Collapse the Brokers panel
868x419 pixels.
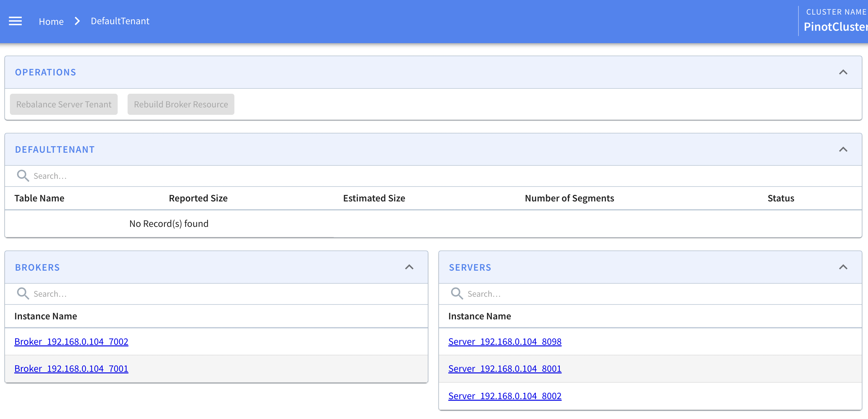pos(409,267)
